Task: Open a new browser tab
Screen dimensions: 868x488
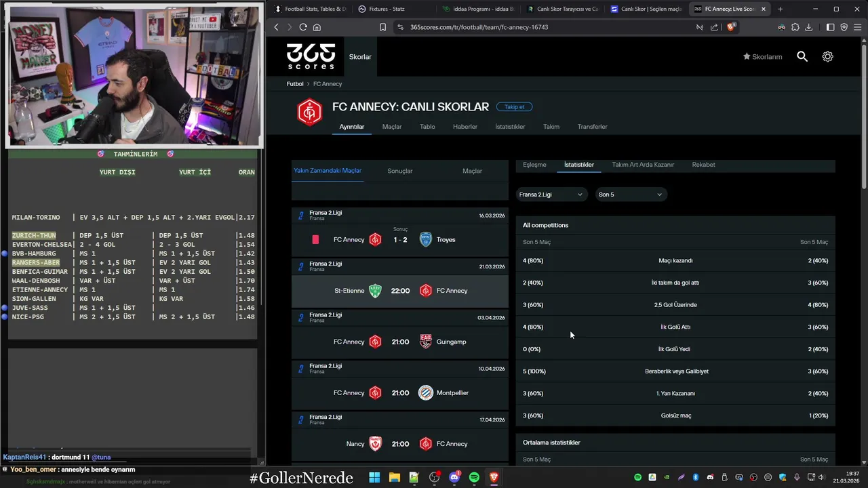Action: point(780,9)
